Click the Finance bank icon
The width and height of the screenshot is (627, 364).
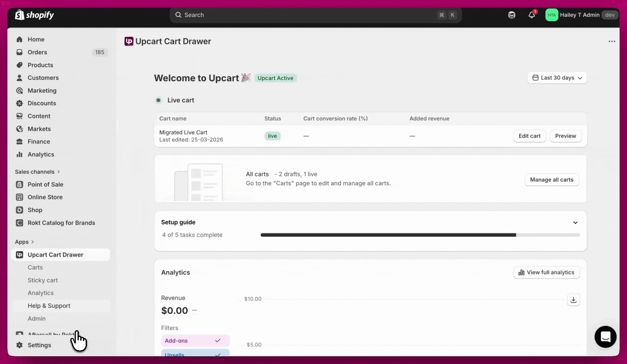click(20, 142)
